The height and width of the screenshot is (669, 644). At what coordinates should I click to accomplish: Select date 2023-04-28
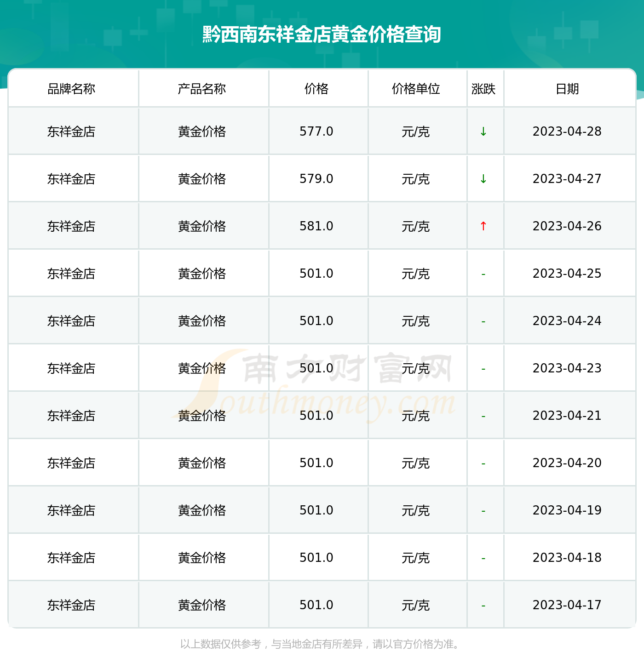point(567,132)
